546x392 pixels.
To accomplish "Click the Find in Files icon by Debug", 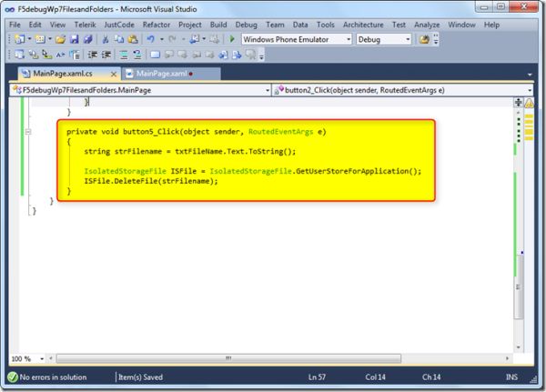I will click(424, 39).
